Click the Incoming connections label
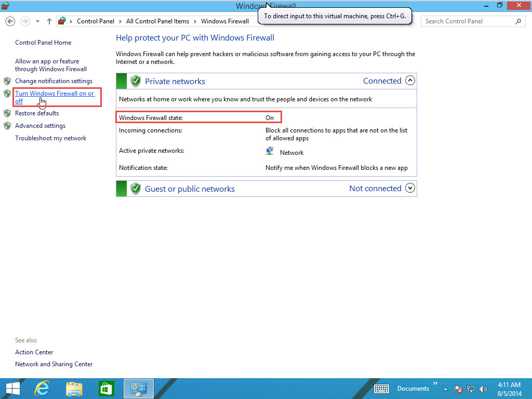The height and width of the screenshot is (399, 532). pos(150,130)
